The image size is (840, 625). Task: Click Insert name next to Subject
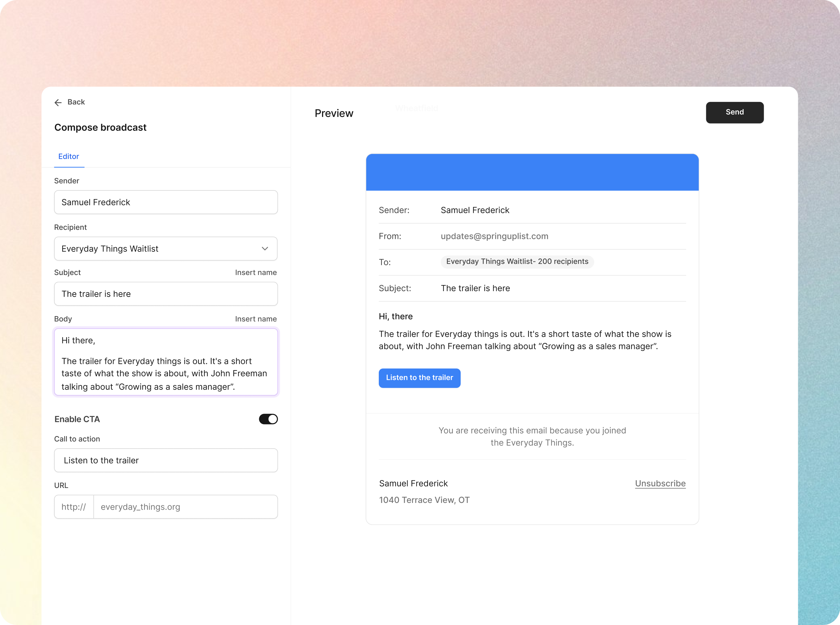[x=256, y=273]
